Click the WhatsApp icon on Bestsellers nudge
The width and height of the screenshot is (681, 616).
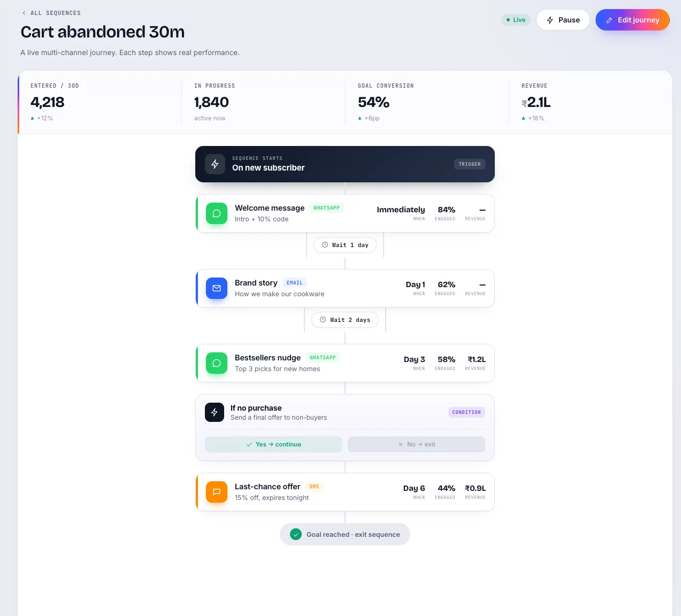[x=217, y=363]
